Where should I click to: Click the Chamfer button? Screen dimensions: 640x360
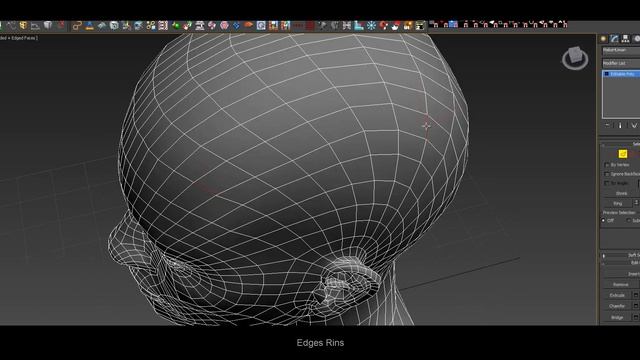pyautogui.click(x=617, y=306)
